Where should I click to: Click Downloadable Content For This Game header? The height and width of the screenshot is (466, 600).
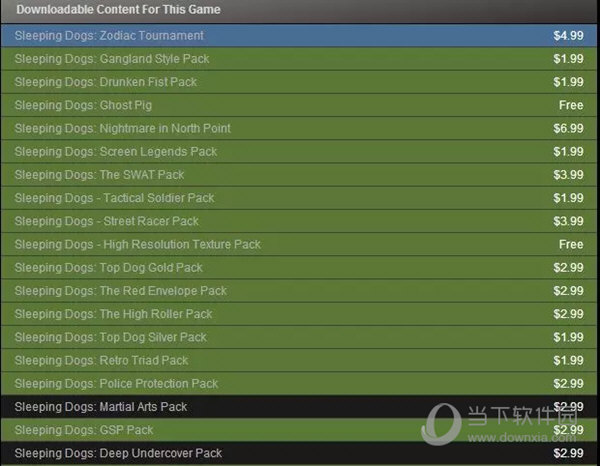tap(118, 10)
